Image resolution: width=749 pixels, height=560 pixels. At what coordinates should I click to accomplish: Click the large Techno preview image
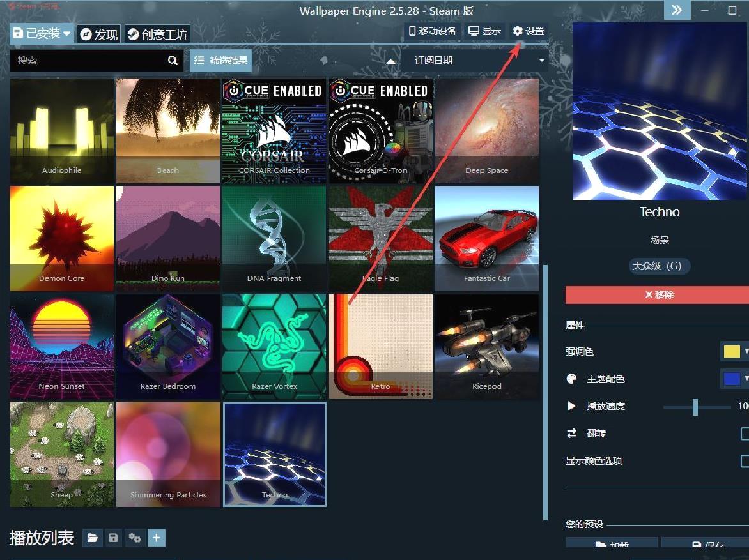[x=660, y=111]
